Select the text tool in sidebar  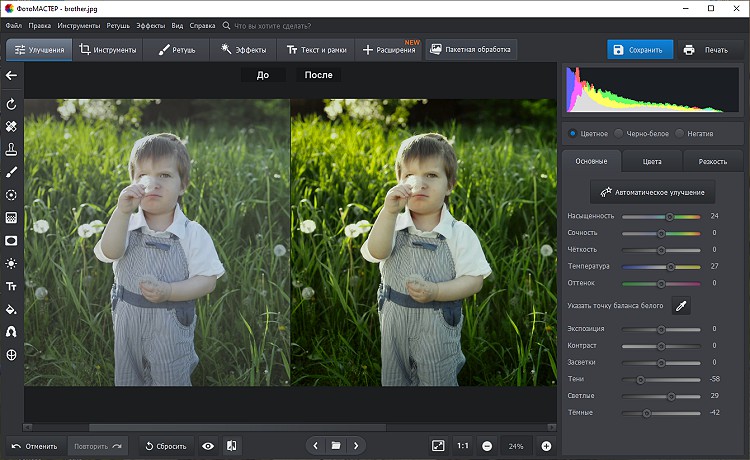11,286
